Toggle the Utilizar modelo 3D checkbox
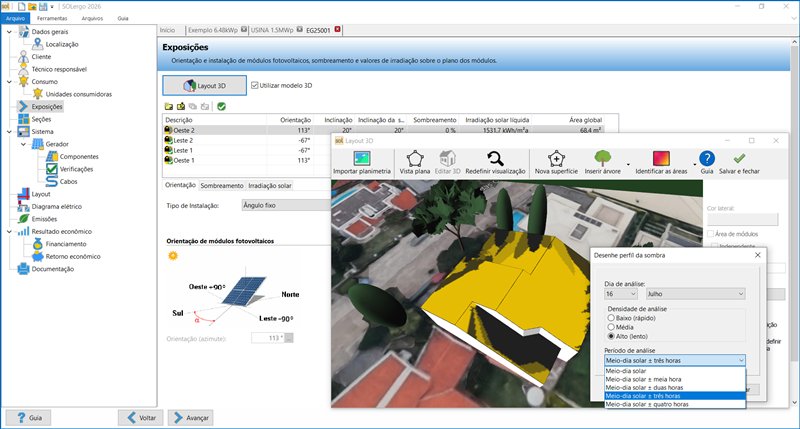800x429 pixels. [255, 86]
